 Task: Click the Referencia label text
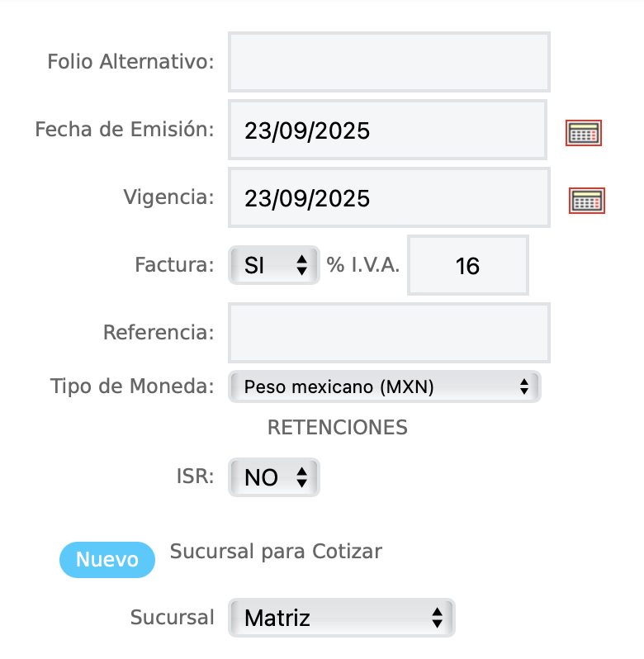coord(159,333)
